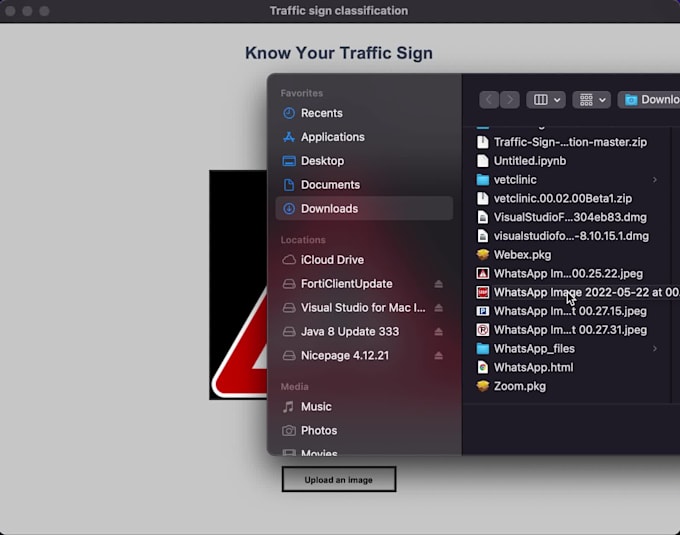Eject the Nicepage 4.12.21 volume
Screen dimensions: 680x535
click(438, 356)
